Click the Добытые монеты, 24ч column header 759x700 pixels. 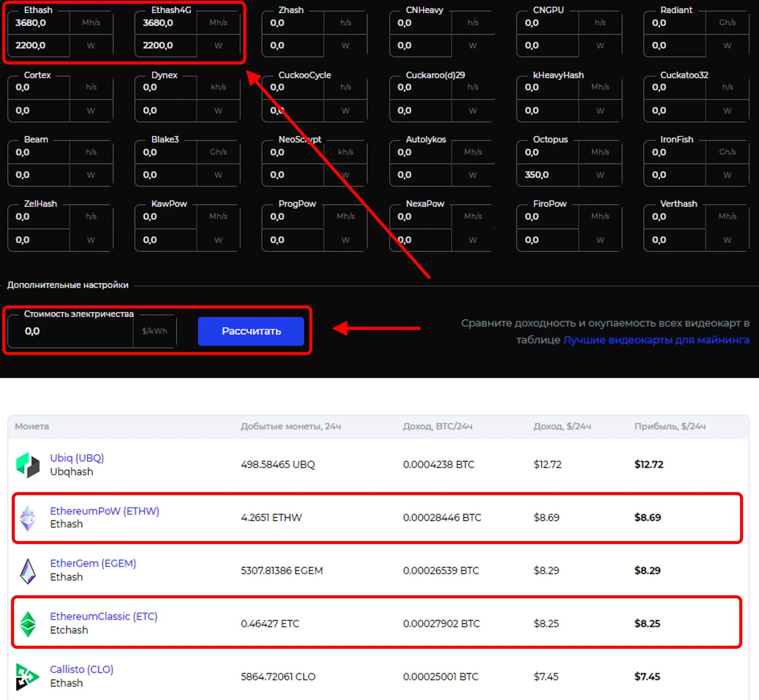(x=291, y=426)
